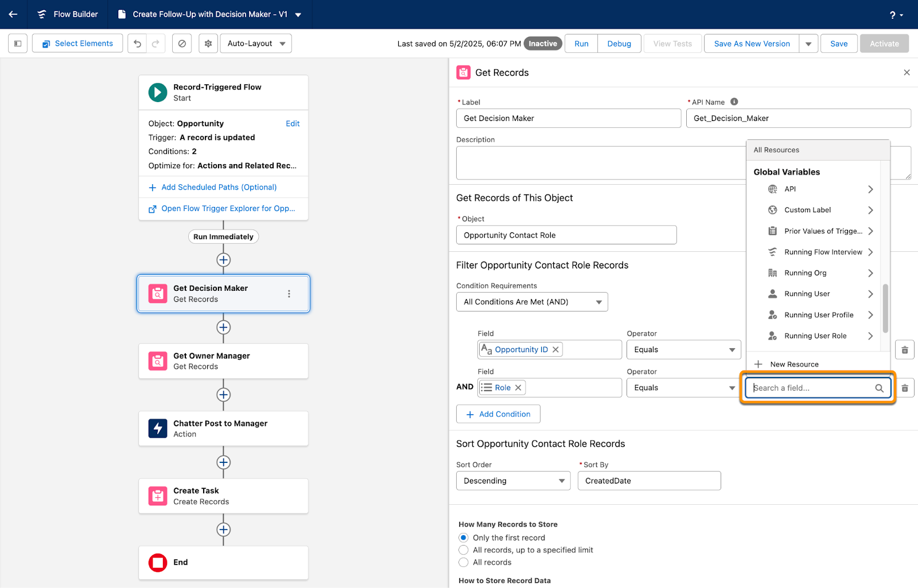
Task: Delete the Role condition with trash icon
Action: pyautogui.click(x=905, y=388)
